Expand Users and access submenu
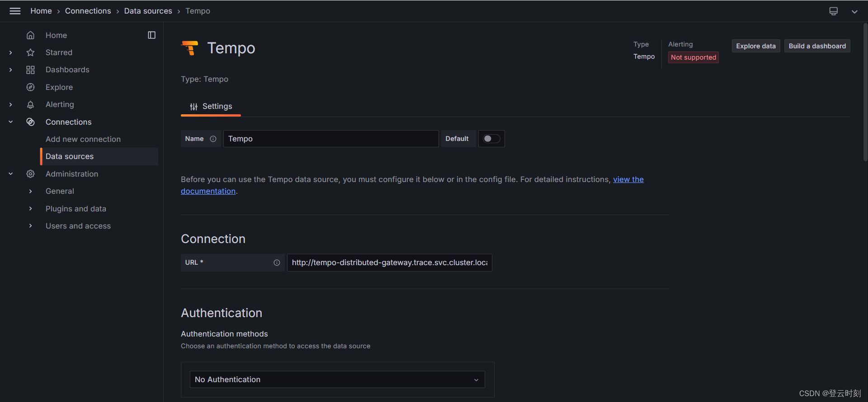 tap(30, 226)
